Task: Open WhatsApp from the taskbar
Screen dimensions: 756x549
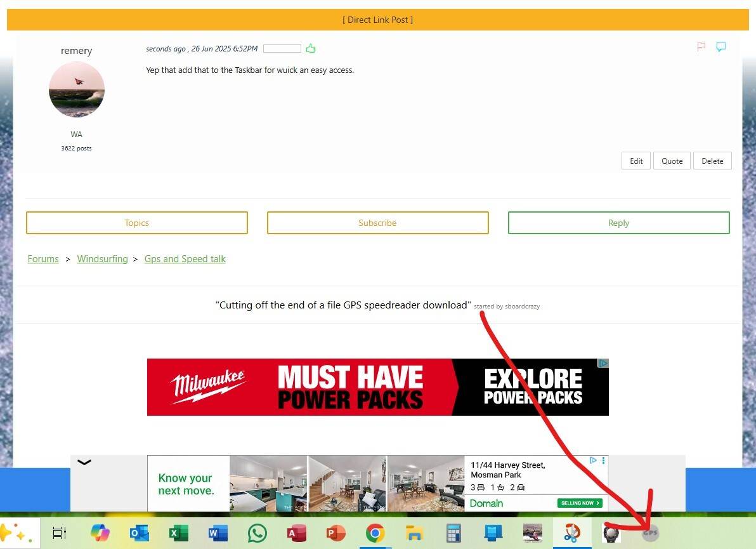Action: 257,533
